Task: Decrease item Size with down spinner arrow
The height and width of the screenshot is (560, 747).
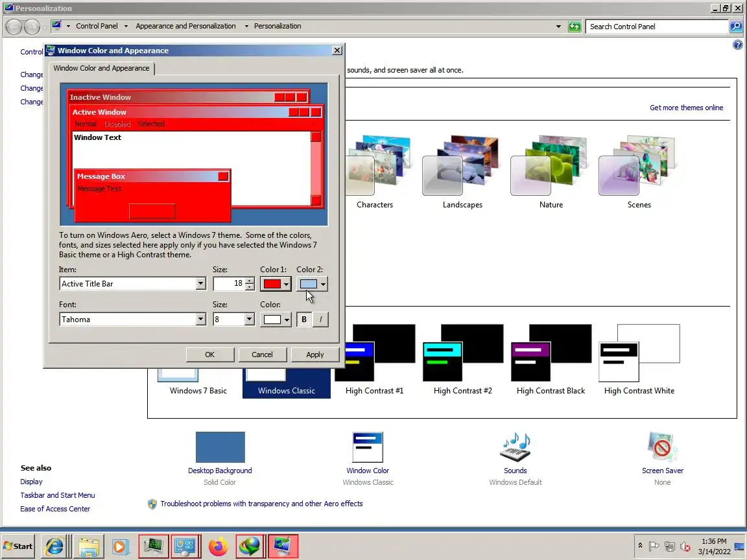Action: point(250,287)
